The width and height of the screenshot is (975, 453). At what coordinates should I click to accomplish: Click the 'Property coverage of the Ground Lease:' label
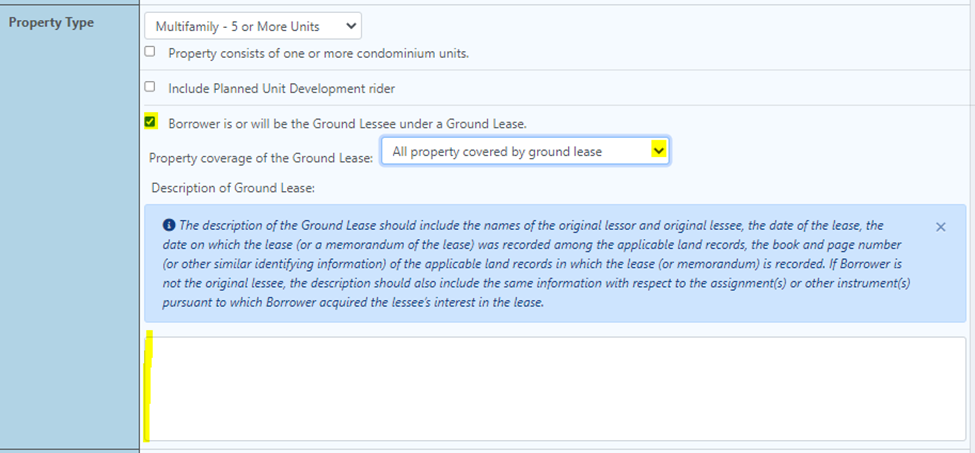261,157
